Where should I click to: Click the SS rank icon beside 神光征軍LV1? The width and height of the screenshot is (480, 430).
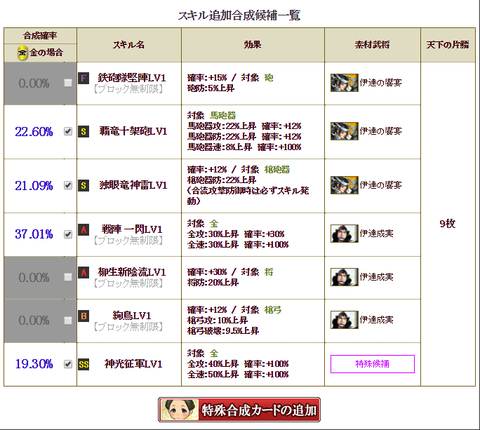tap(84, 364)
